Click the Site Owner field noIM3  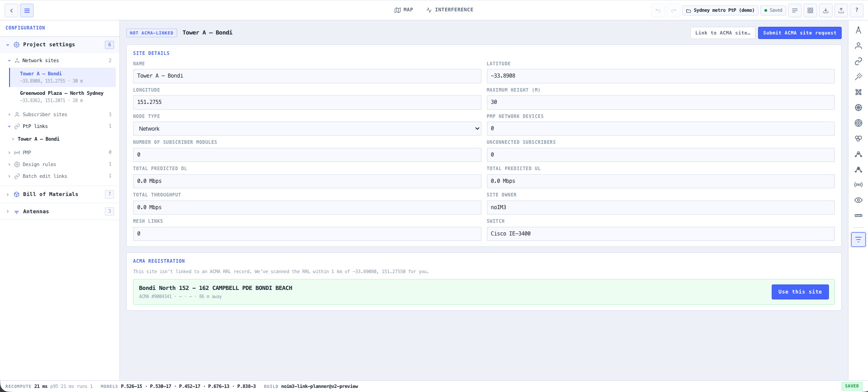point(660,207)
